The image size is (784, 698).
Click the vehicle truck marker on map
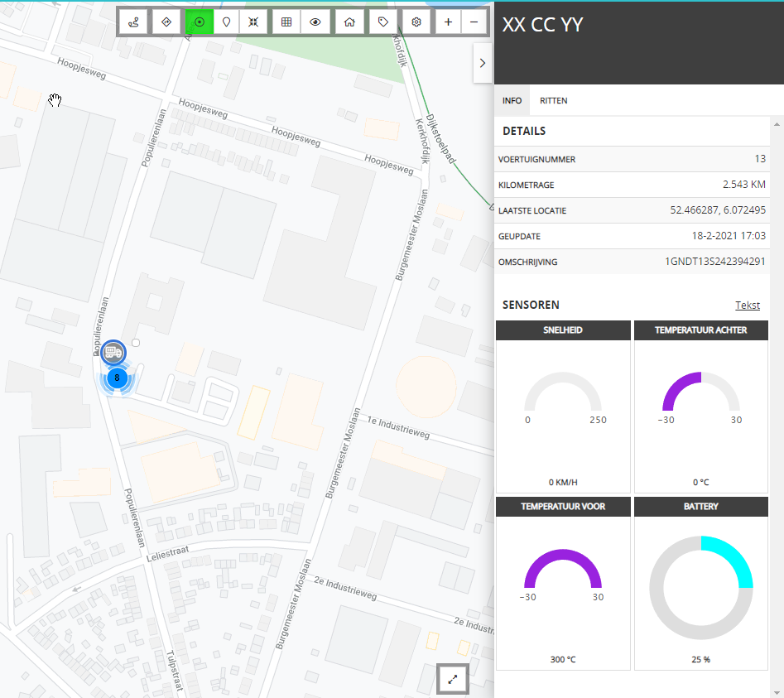pyautogui.click(x=113, y=353)
